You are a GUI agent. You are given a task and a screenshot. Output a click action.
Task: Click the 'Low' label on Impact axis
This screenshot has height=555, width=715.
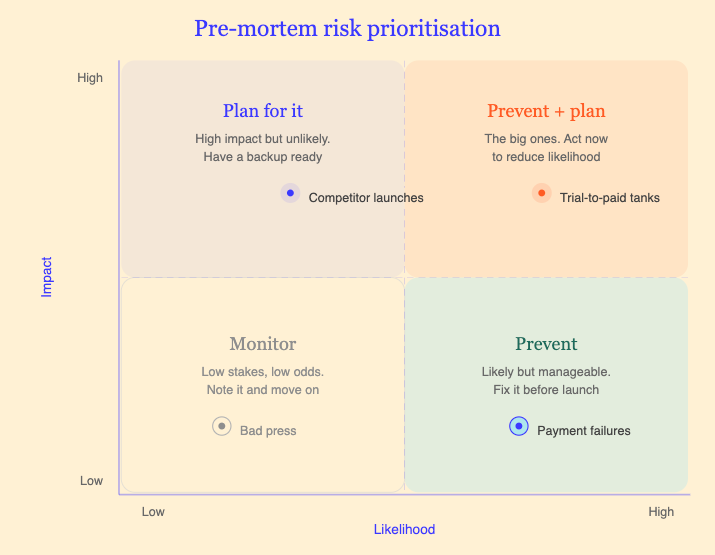pyautogui.click(x=91, y=481)
